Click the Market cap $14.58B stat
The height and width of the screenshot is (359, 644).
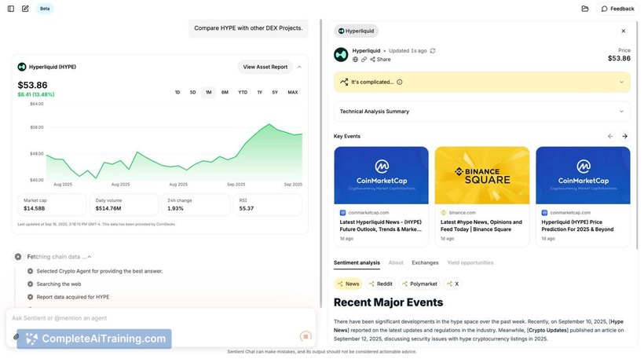point(52,205)
